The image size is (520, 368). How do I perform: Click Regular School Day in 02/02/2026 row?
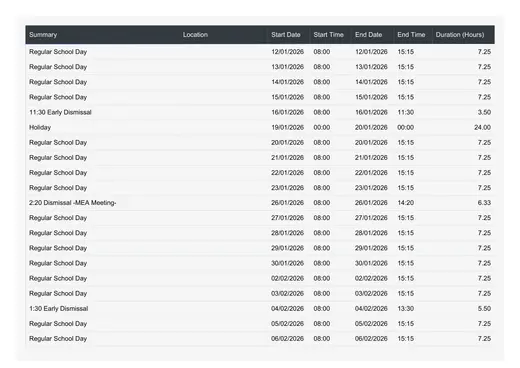[x=58, y=278]
